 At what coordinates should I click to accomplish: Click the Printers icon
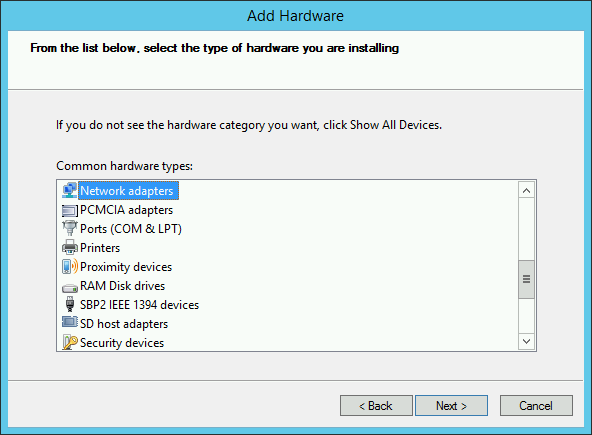pos(69,247)
